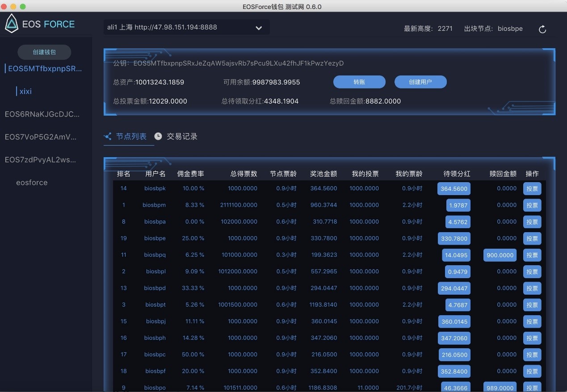Vote for biosbpa with its 投票 button
The width and height of the screenshot is (567, 392).
532,222
